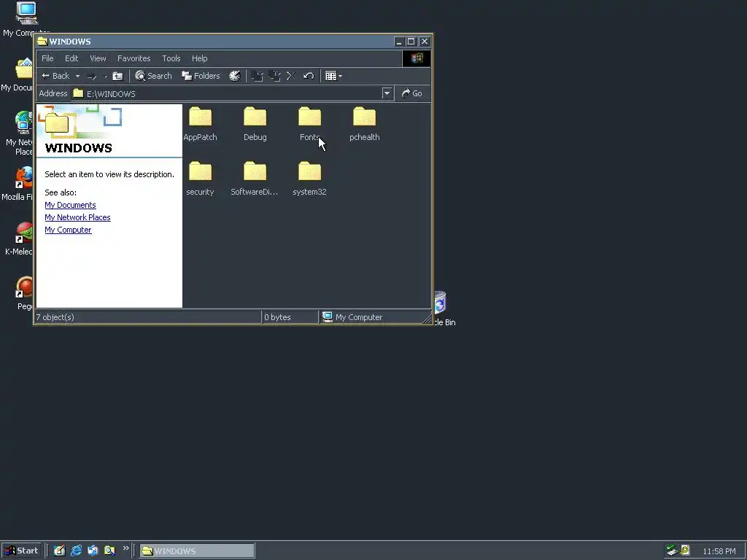747x560 pixels.
Task: Select the security folder
Action: click(200, 179)
